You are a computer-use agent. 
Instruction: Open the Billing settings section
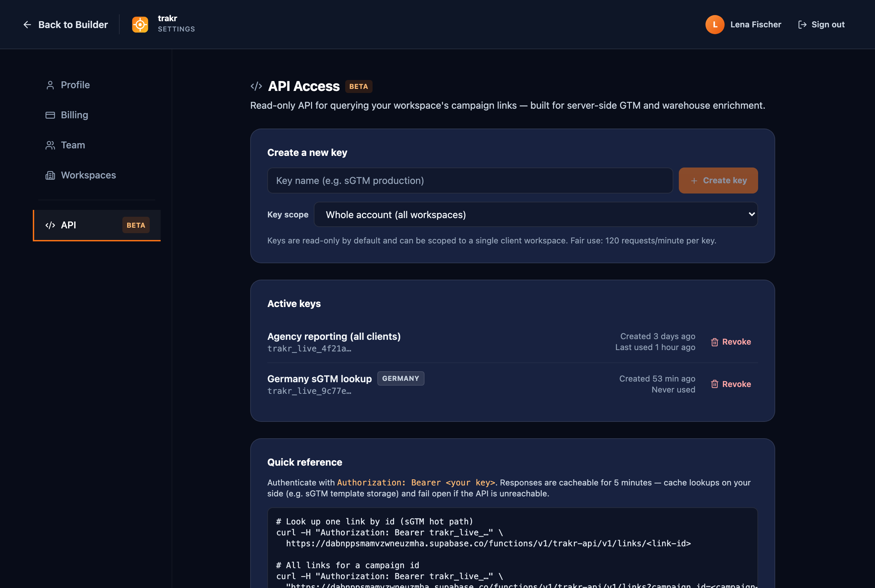(x=97, y=115)
